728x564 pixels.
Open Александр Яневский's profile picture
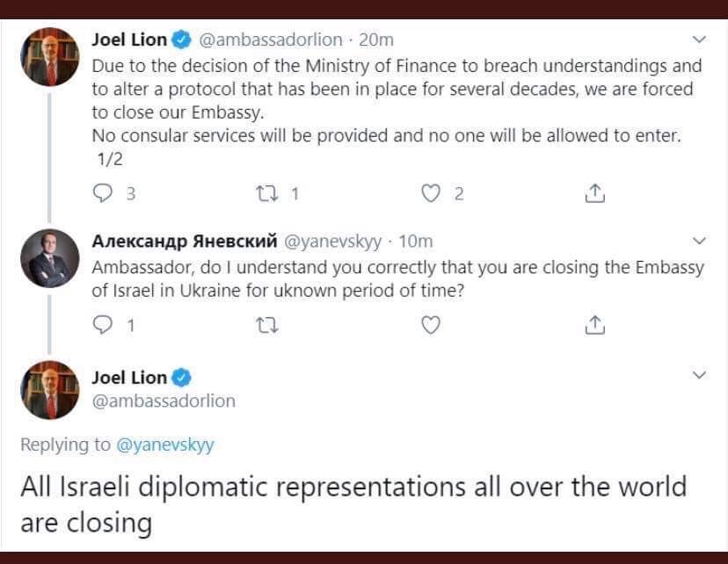pyautogui.click(x=50, y=257)
